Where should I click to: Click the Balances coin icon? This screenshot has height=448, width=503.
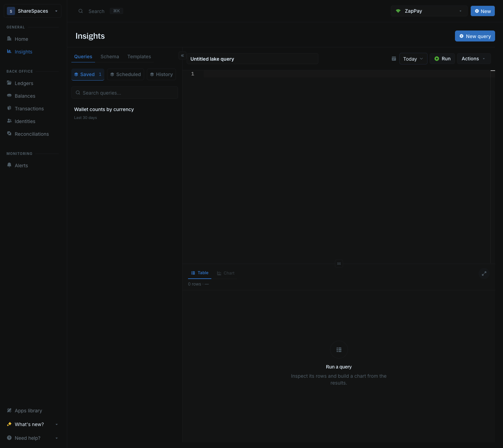pos(9,96)
